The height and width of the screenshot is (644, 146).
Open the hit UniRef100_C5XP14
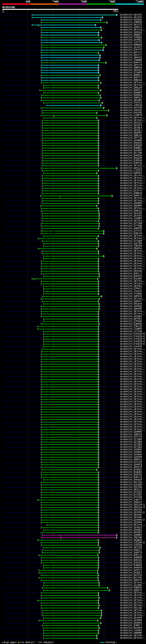click(x=131, y=103)
